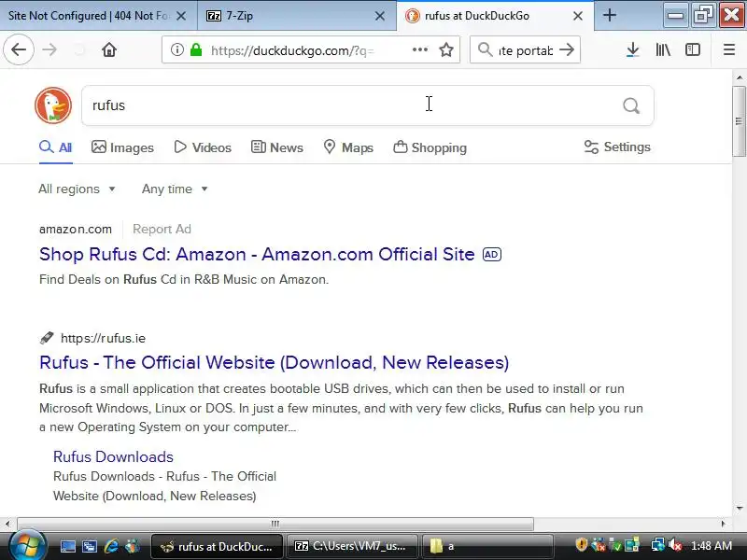Bookmark this page with star icon
This screenshot has height=560, width=747.
(x=446, y=49)
